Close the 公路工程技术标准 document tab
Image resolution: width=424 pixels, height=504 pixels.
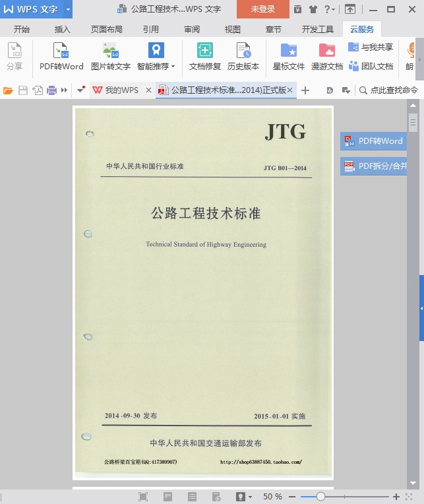click(289, 90)
